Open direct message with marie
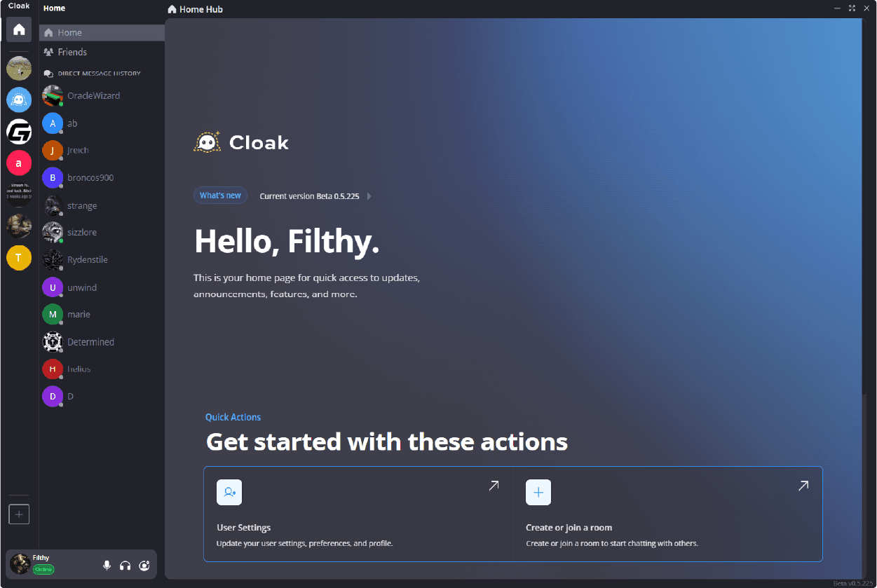 [102, 315]
